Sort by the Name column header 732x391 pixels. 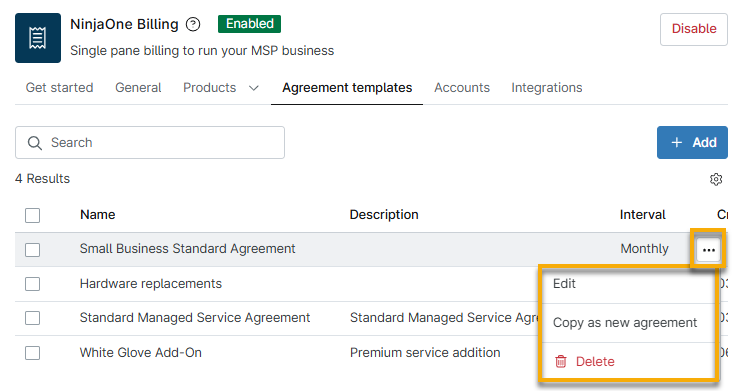pos(98,215)
